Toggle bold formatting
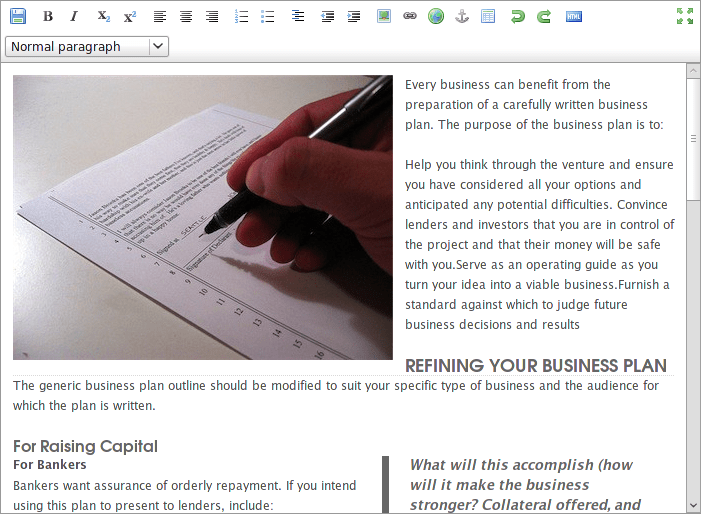This screenshot has height=514, width=701. point(48,17)
